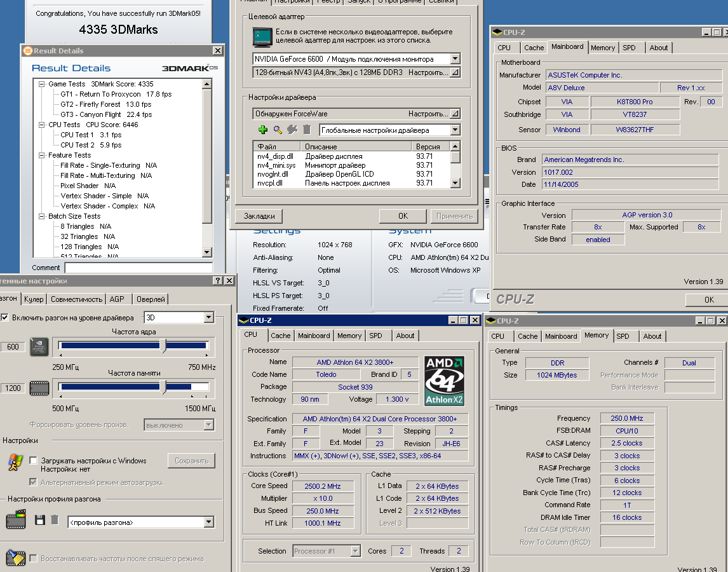This screenshot has height=572, width=728.
Task: Switch to the Кулер tab
Action: (34, 299)
